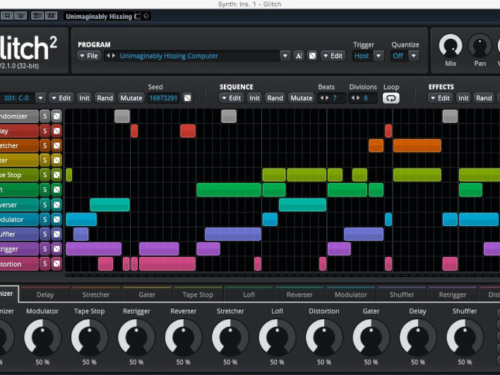Expand the program preset list arrow
Screen dimensions: 500x375
tap(285, 56)
